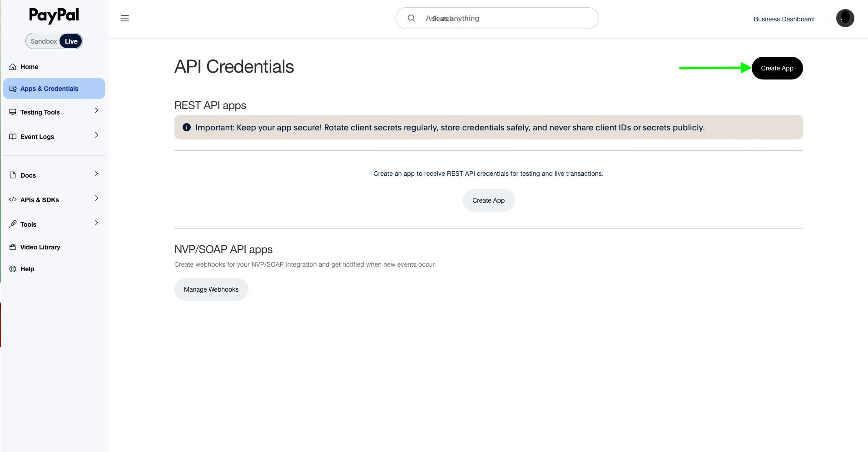Click the 'Keep your app secure' notice text
This screenshot has width=868, height=452.
[x=450, y=128]
